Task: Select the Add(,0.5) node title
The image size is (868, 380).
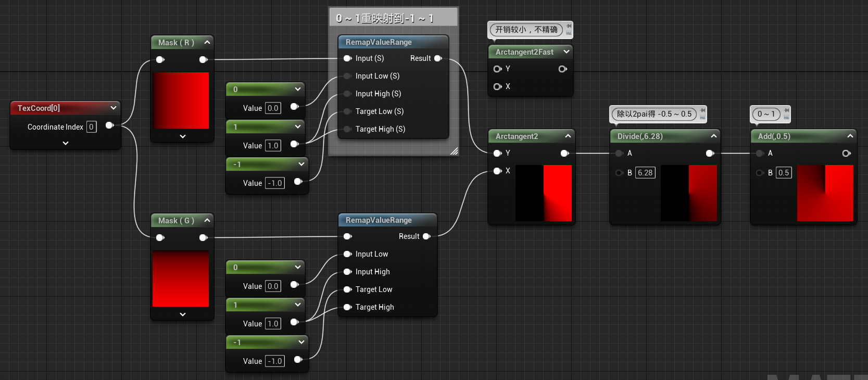Action: coord(774,136)
